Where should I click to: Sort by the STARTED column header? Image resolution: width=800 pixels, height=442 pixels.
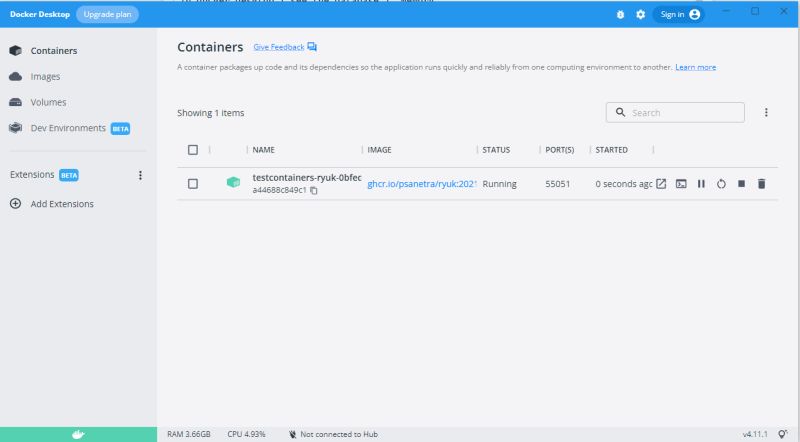pos(611,150)
